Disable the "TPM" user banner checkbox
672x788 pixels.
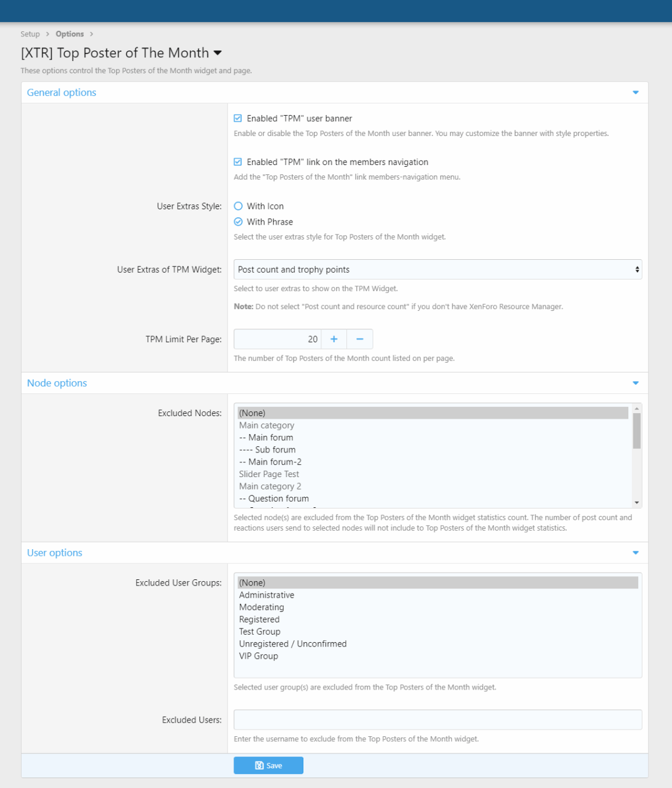[238, 118]
